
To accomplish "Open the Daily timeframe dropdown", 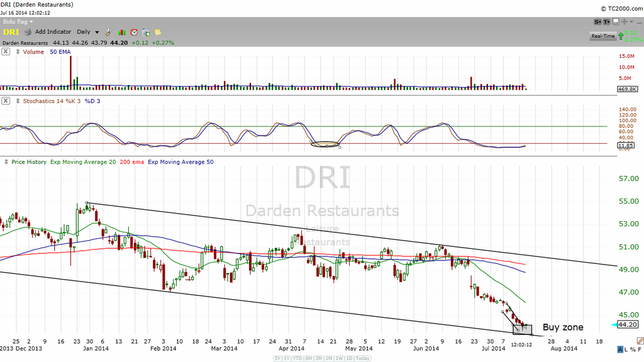I will click(x=88, y=31).
